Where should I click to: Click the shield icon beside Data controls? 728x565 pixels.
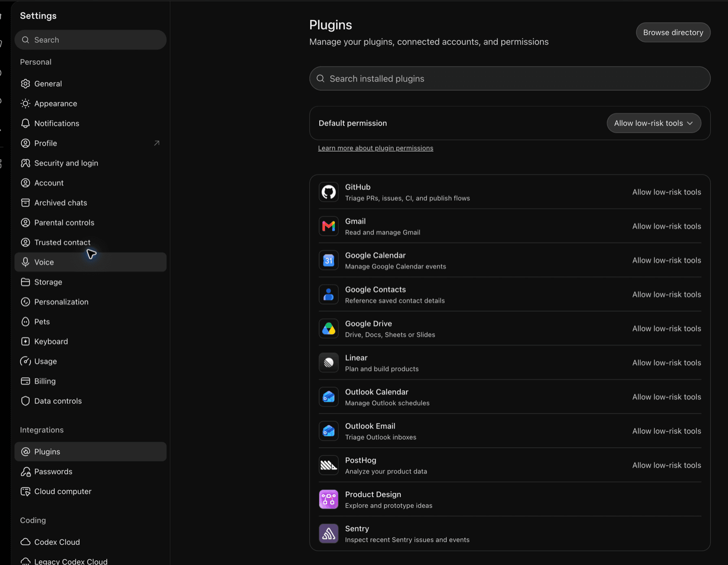click(x=25, y=401)
